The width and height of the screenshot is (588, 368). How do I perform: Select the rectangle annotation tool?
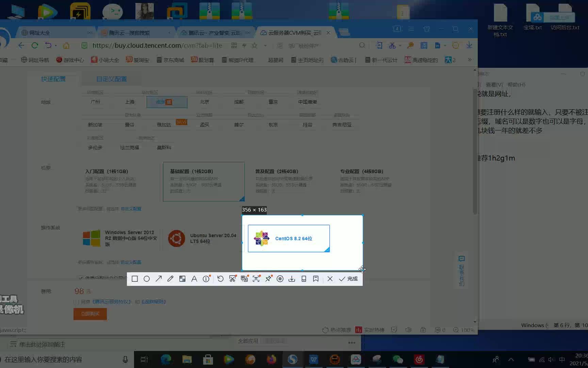point(135,279)
